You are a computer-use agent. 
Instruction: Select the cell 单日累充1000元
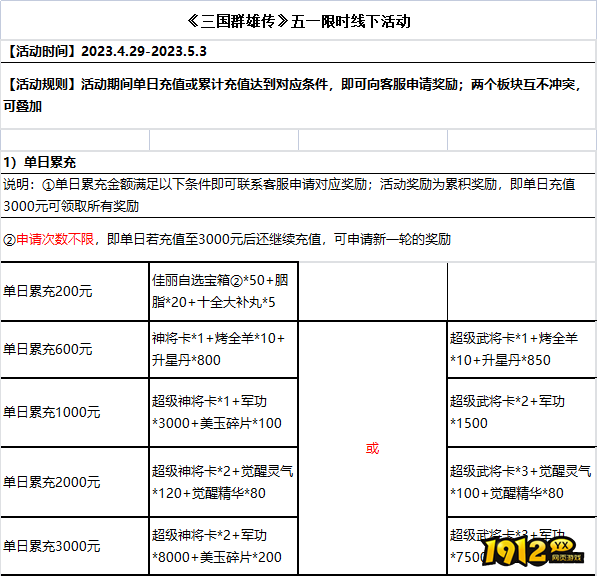(75, 412)
